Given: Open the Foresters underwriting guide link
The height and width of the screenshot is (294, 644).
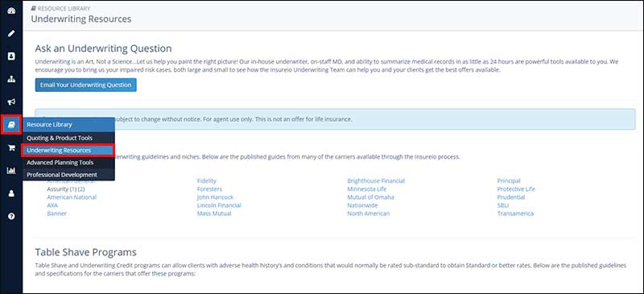Looking at the screenshot, I should [209, 189].
